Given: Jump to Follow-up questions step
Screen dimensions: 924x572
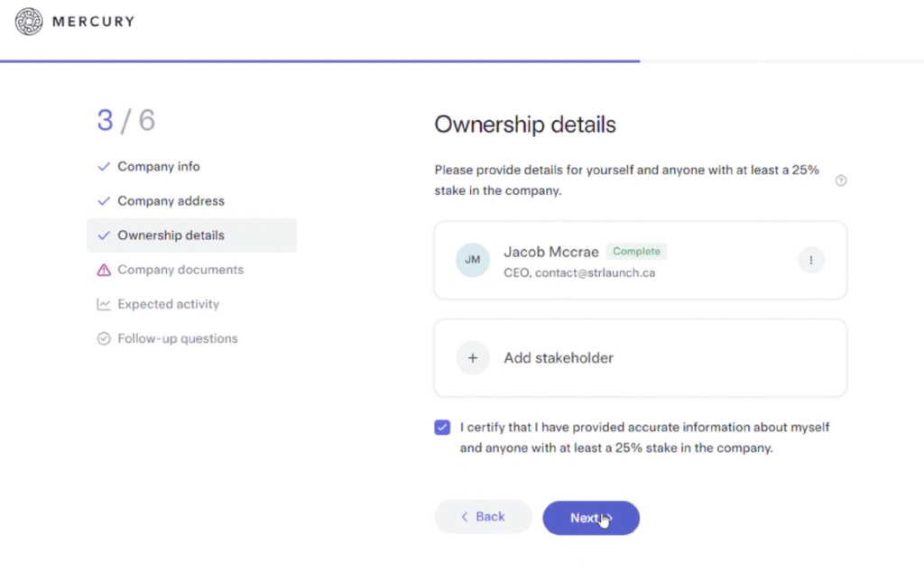Looking at the screenshot, I should click(x=178, y=339).
